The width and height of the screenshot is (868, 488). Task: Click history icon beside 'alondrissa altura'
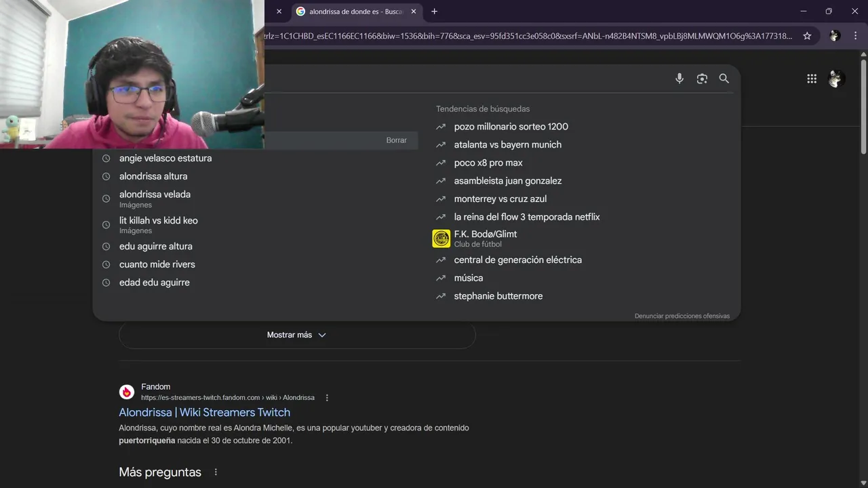tap(106, 176)
